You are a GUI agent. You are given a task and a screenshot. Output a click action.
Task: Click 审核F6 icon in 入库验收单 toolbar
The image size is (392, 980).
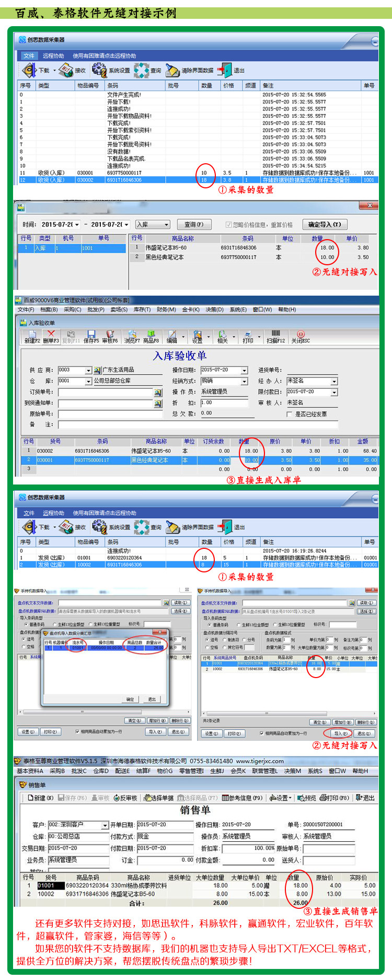coord(110,334)
